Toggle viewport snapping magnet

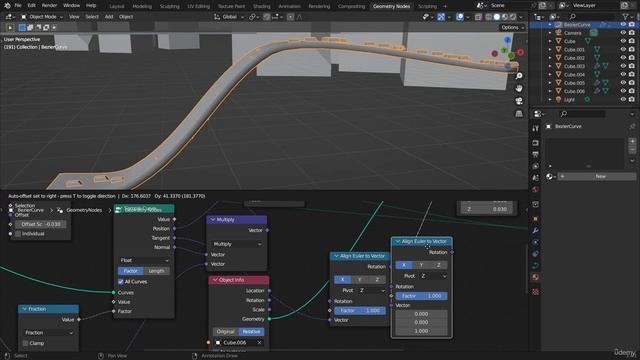pyautogui.click(x=266, y=17)
